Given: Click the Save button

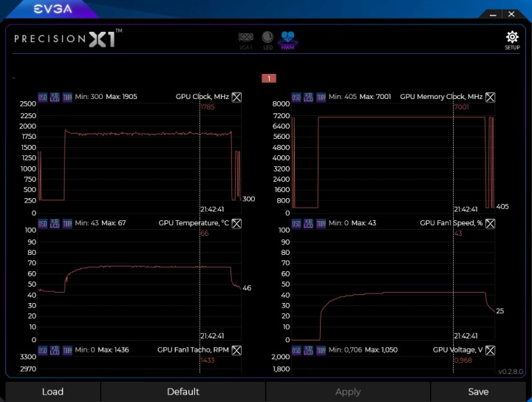Looking at the screenshot, I should point(478,392).
